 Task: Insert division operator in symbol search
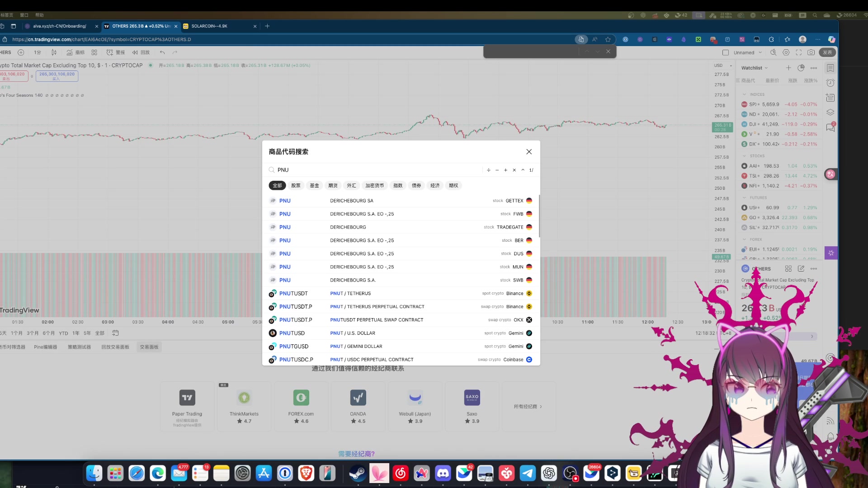tap(489, 170)
